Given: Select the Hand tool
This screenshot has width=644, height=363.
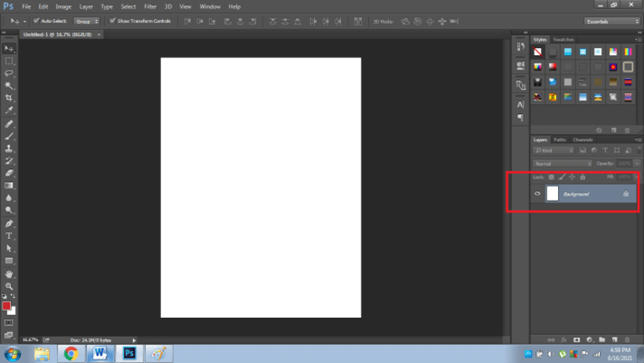Looking at the screenshot, I should [10, 273].
